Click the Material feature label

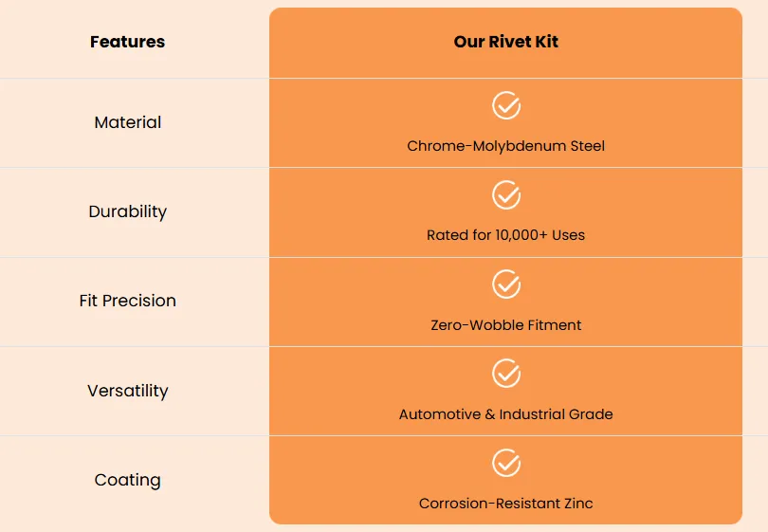click(128, 122)
